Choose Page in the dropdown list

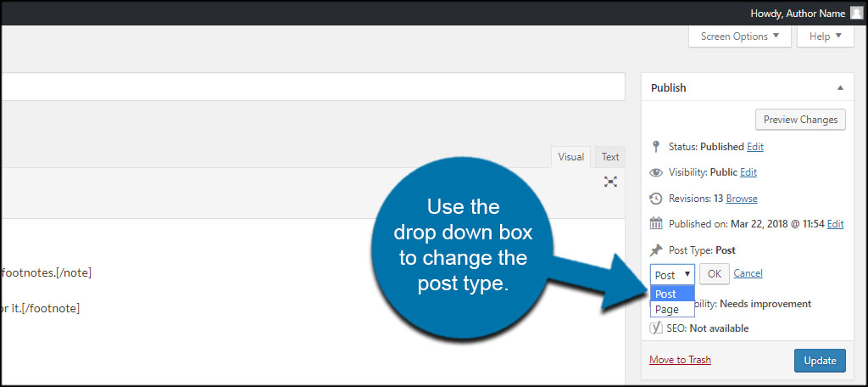(x=672, y=309)
